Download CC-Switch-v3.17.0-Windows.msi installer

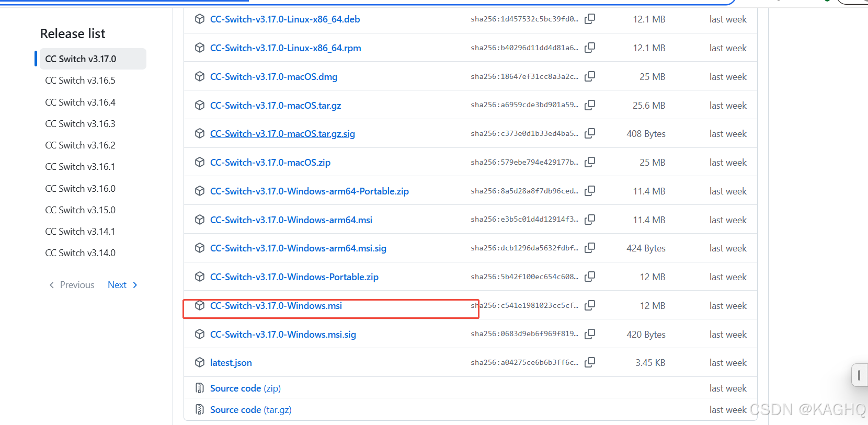coord(276,306)
